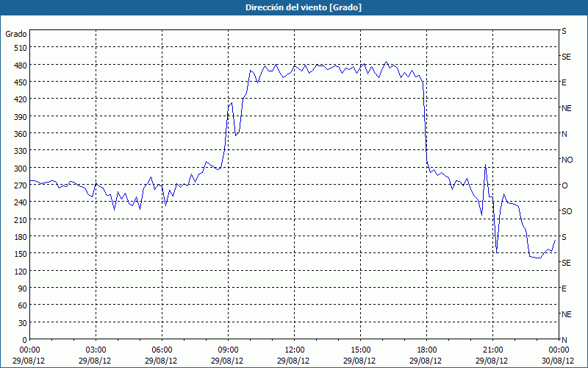Select the 180 degree axis label
Viewport: 588px width, 368px height.
coord(21,237)
